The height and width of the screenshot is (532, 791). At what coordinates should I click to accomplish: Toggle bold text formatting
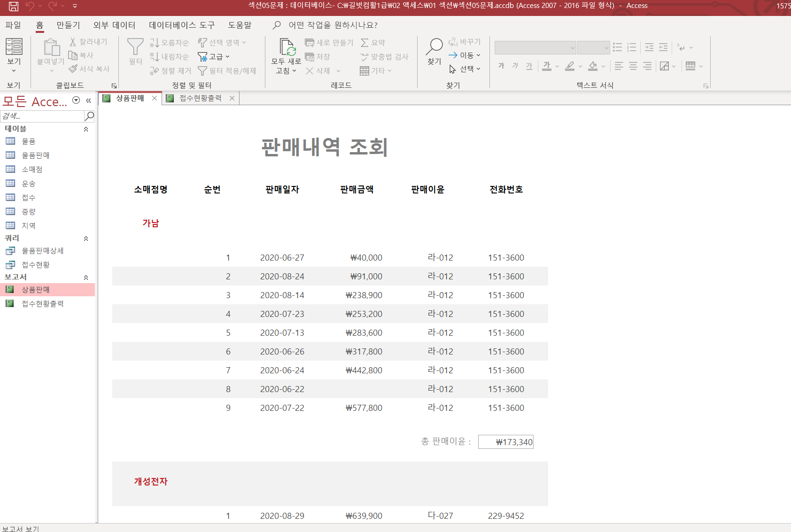501,66
